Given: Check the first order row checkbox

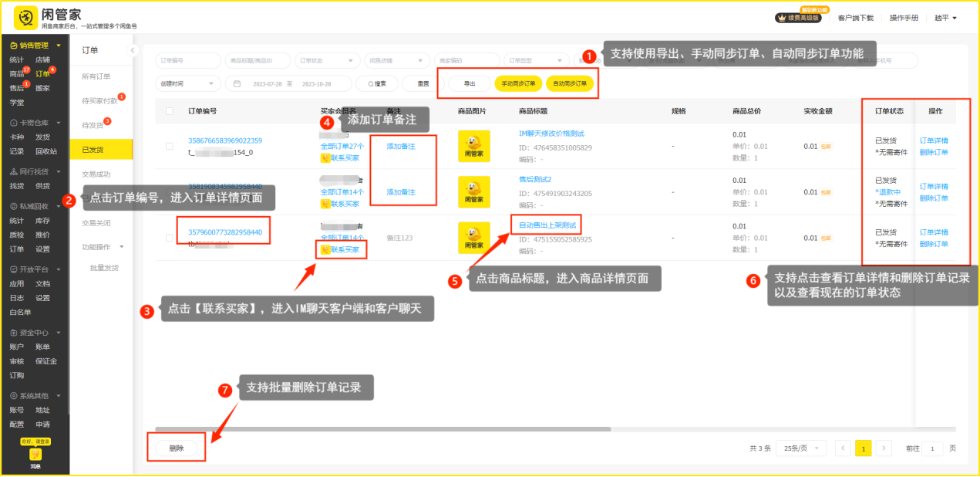Looking at the screenshot, I should pyautogui.click(x=170, y=146).
